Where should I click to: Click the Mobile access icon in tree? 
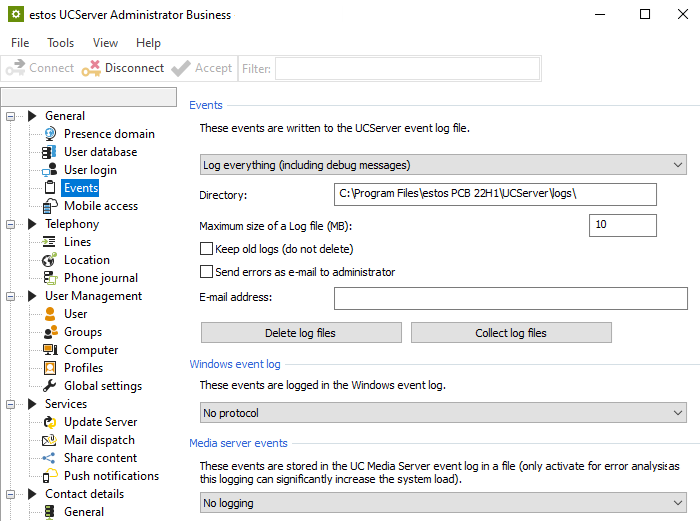click(x=49, y=206)
